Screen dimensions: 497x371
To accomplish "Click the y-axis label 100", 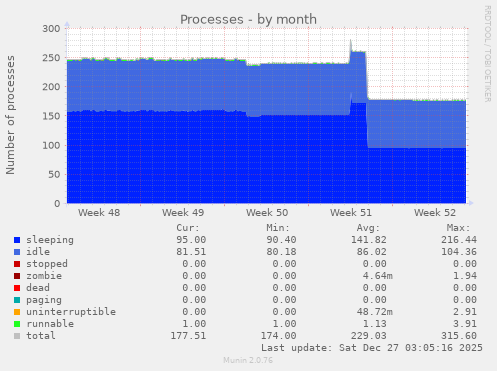I will coord(51,145).
